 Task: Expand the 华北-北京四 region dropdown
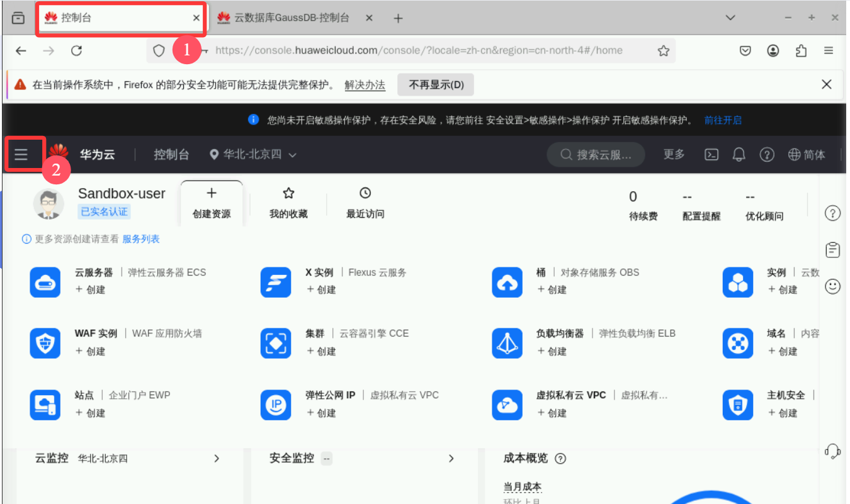coord(253,154)
